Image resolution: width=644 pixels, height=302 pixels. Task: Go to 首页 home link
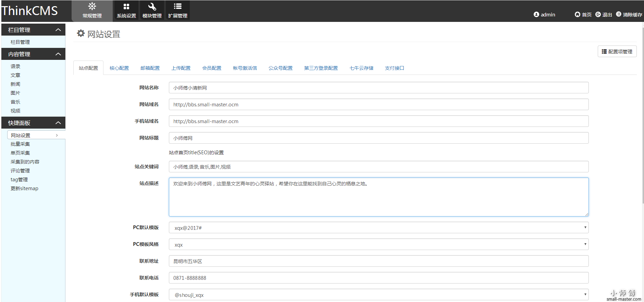point(583,14)
